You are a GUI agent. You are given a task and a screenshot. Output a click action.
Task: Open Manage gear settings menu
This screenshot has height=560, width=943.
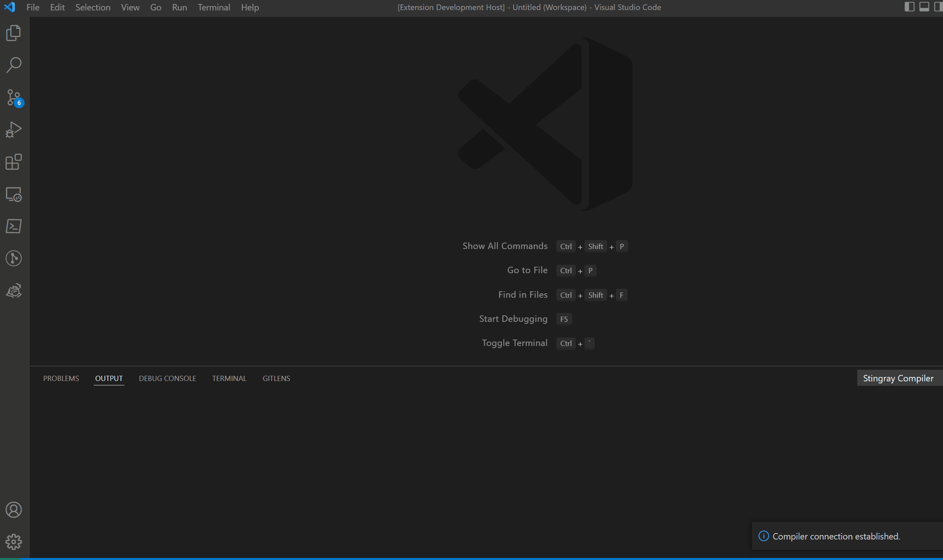14,542
